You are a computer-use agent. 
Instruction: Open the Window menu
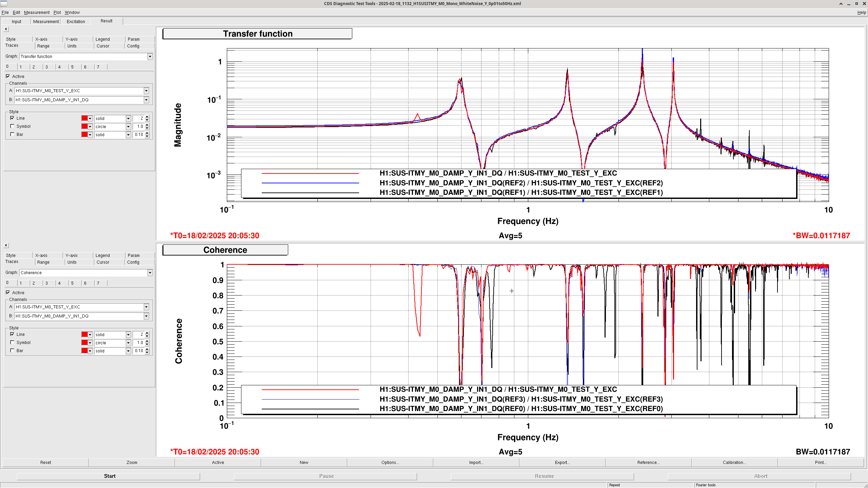pos(72,13)
